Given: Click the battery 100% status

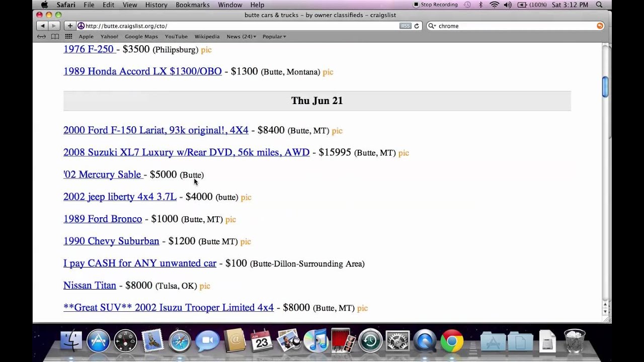Looking at the screenshot, I should (532, 5).
